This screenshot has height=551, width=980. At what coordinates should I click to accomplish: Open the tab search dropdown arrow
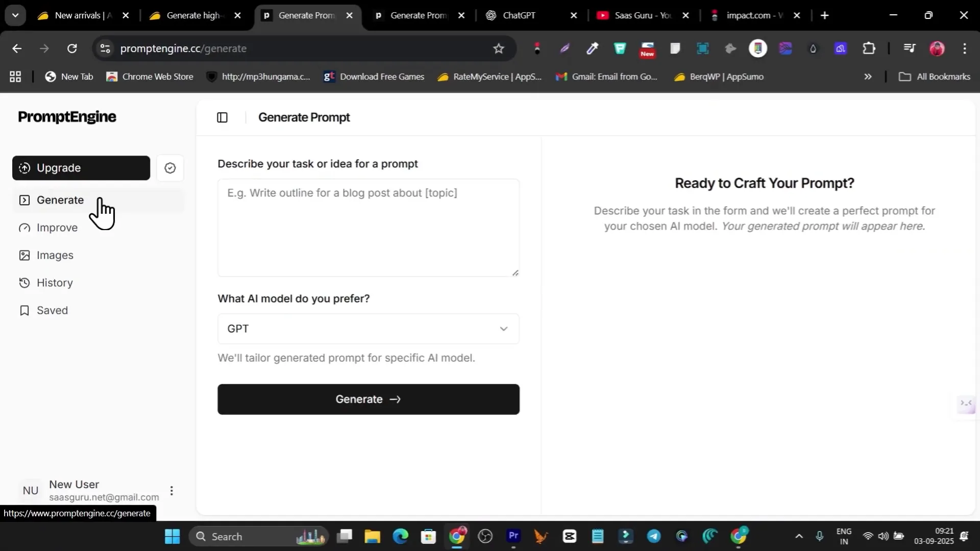coord(15,15)
